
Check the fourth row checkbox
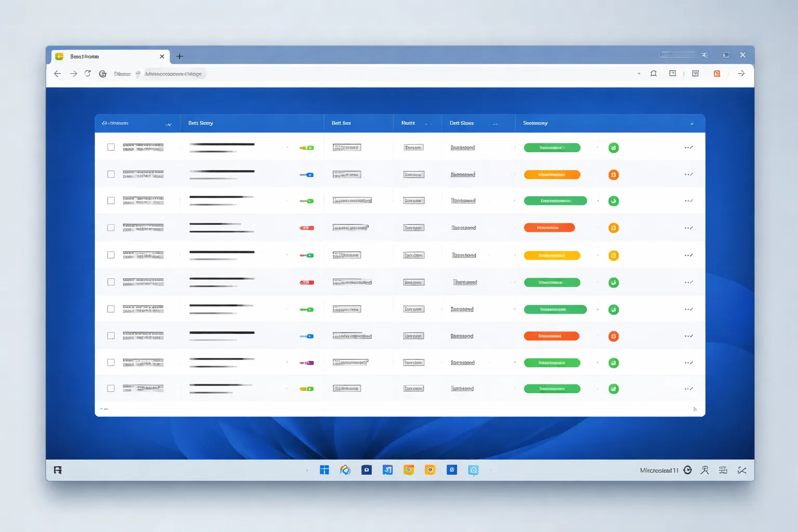pyautogui.click(x=111, y=228)
